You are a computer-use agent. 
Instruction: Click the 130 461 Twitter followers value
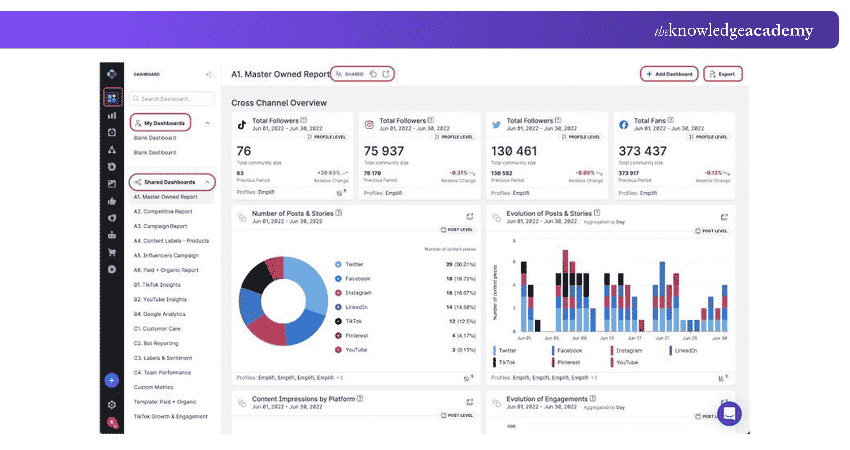tap(514, 151)
